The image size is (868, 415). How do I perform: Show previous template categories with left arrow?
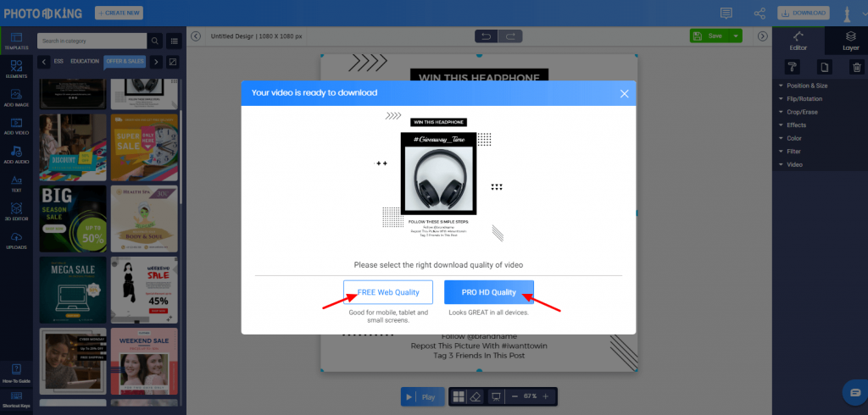pyautogui.click(x=44, y=62)
